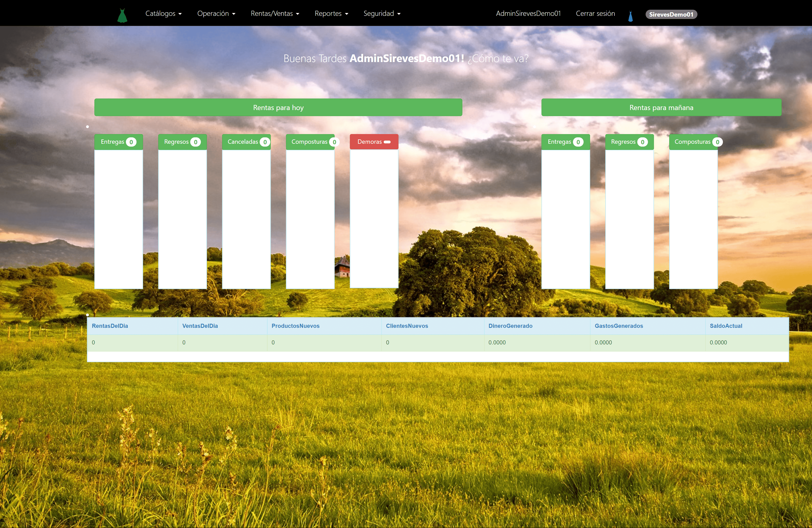Click the blue dress icon near SirevesDemo01

pyautogui.click(x=631, y=16)
